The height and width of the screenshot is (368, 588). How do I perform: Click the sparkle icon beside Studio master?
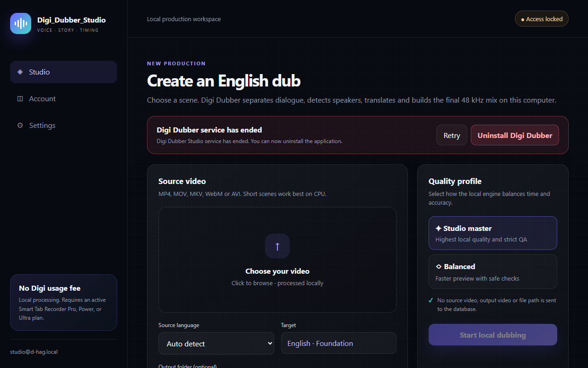438,228
